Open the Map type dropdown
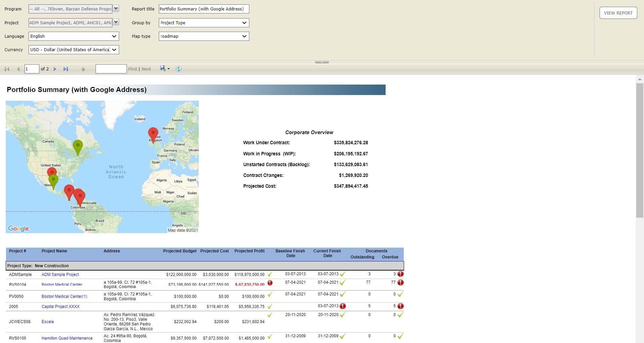Screen dimensions: 644x343 click(244, 36)
